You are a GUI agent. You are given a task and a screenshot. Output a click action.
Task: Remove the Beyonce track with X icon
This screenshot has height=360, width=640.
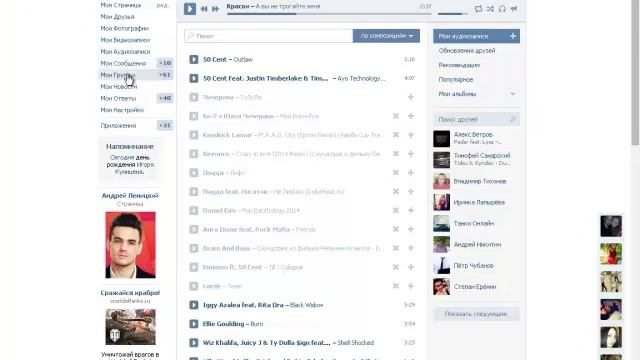(x=396, y=153)
